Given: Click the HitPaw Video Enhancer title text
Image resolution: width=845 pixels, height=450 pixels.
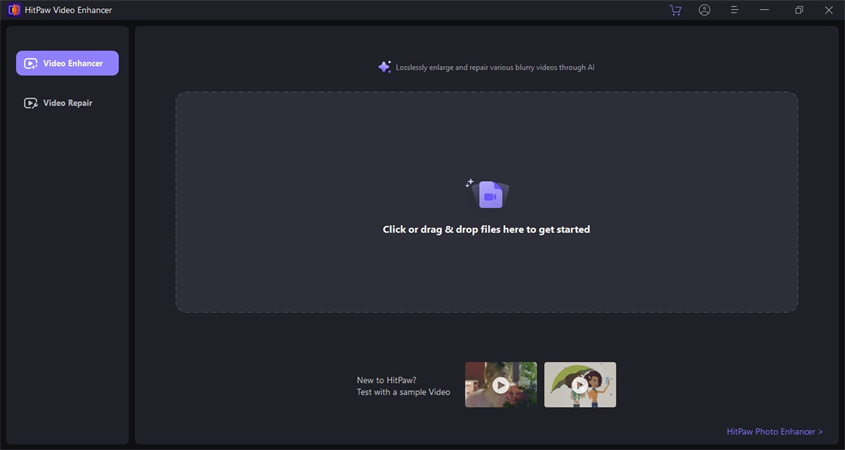Looking at the screenshot, I should 68,10.
